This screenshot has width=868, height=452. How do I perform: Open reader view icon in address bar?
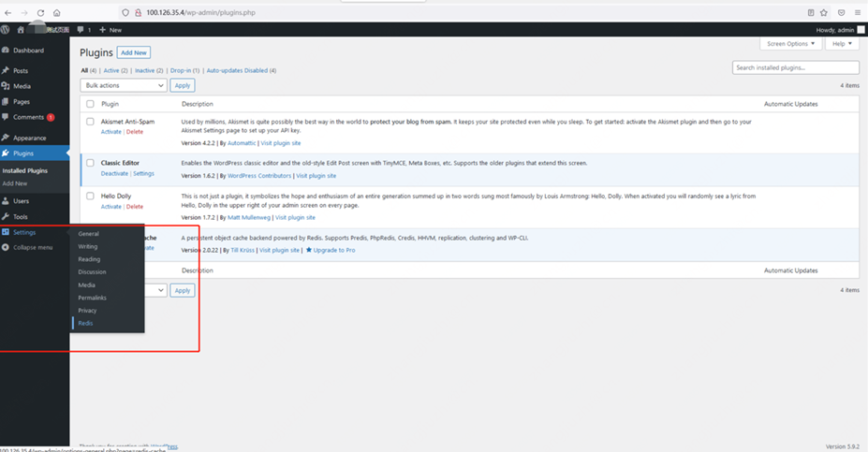coord(811,13)
